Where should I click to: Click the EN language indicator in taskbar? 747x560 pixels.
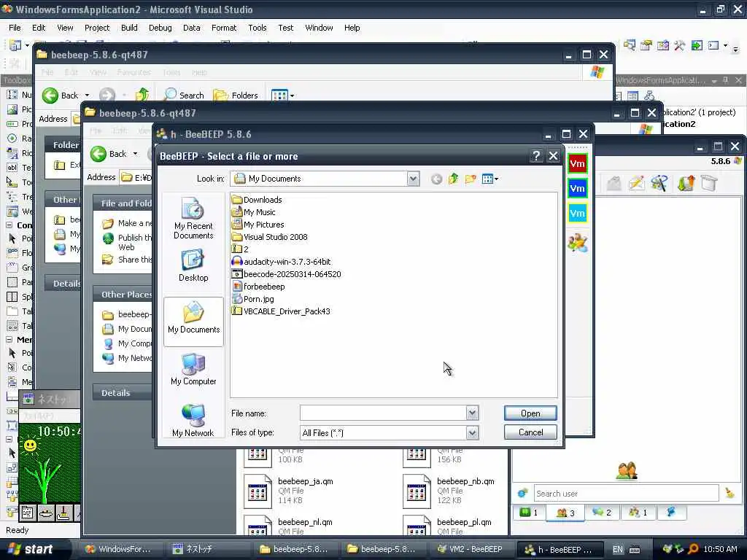coord(617,549)
